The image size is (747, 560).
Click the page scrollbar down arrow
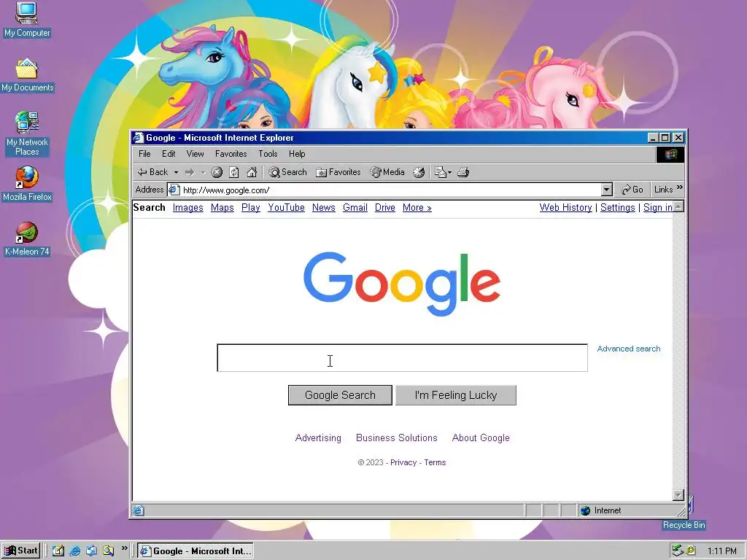coord(678,495)
